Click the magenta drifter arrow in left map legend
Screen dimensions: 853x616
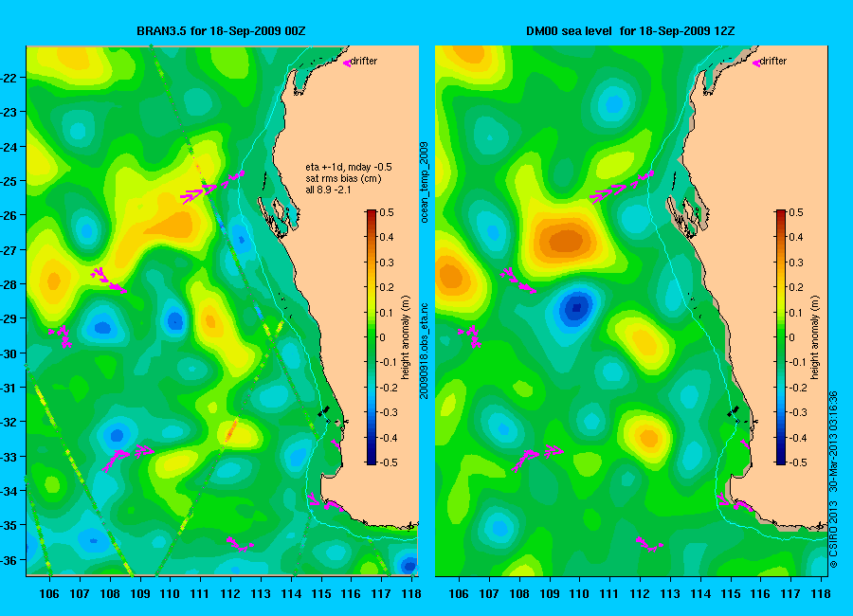coord(347,63)
